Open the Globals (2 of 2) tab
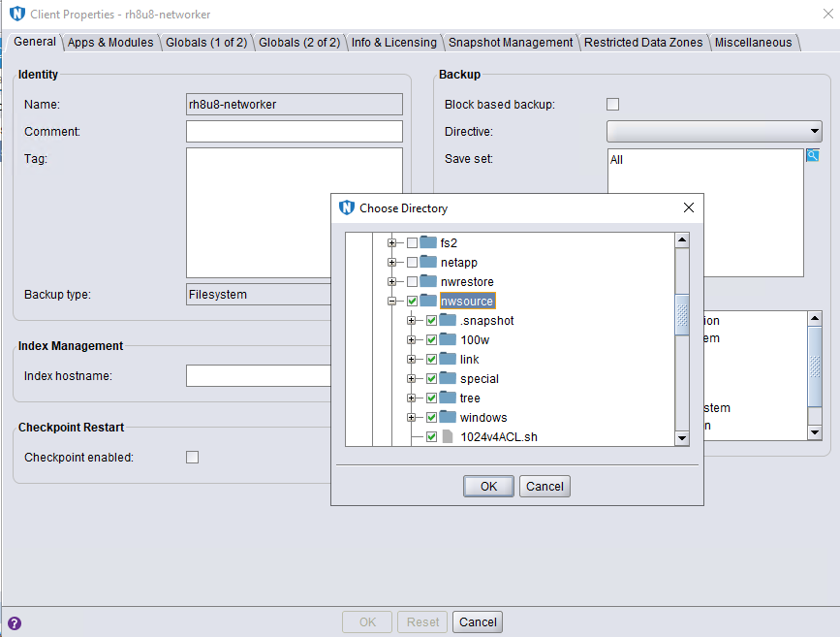This screenshot has height=637, width=840. [299, 43]
